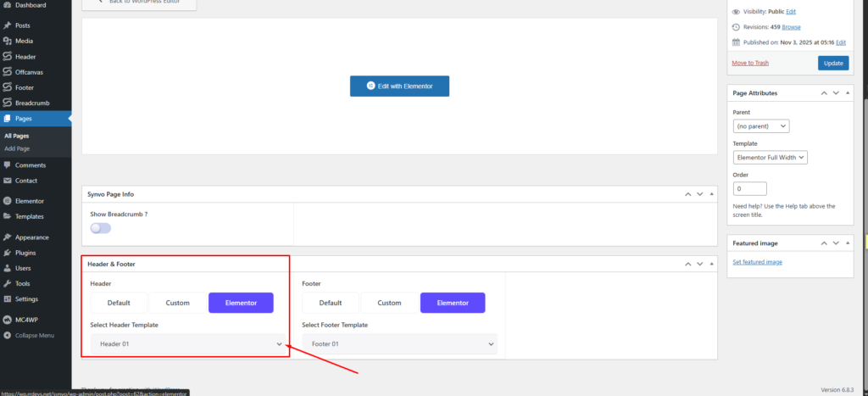The height and width of the screenshot is (396, 868).
Task: Select Default option under Header
Action: click(x=119, y=303)
